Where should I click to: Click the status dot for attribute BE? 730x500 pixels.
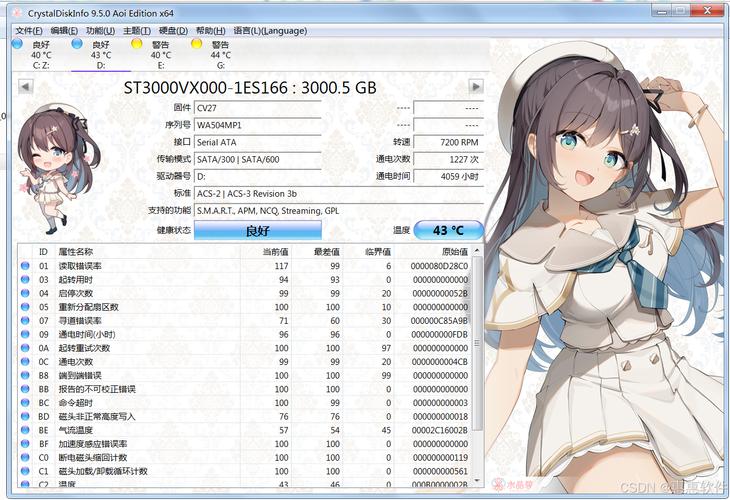coord(25,430)
